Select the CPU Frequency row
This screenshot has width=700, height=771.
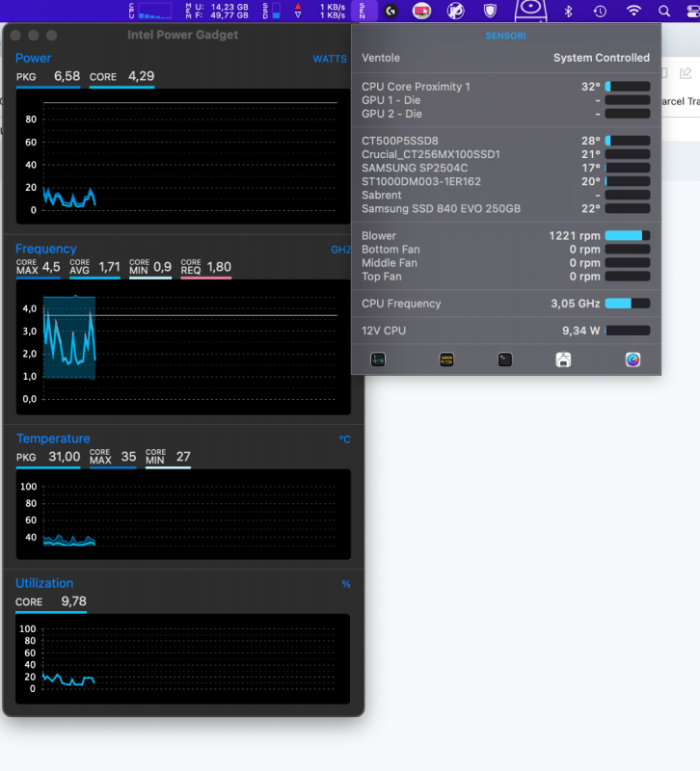click(x=505, y=304)
